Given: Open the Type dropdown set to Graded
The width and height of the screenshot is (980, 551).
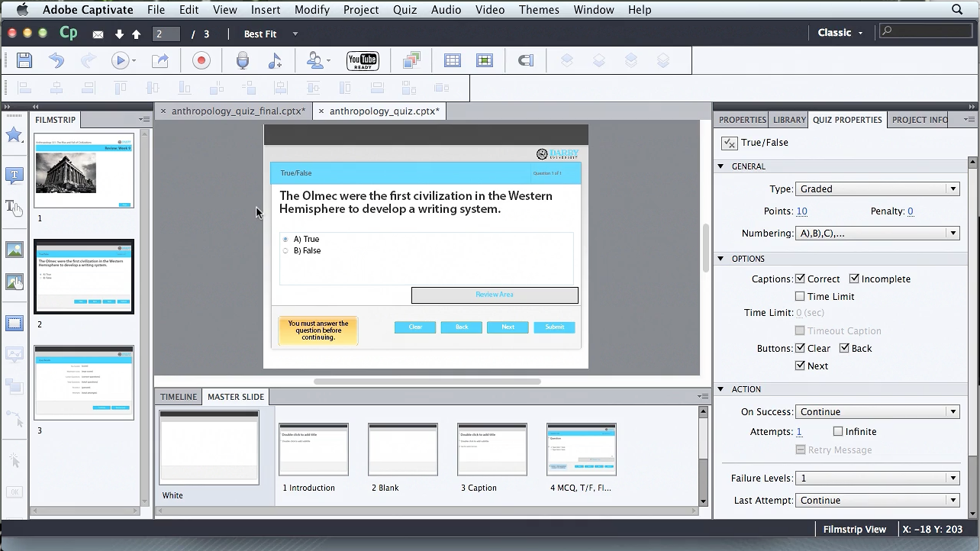Looking at the screenshot, I should [x=877, y=189].
